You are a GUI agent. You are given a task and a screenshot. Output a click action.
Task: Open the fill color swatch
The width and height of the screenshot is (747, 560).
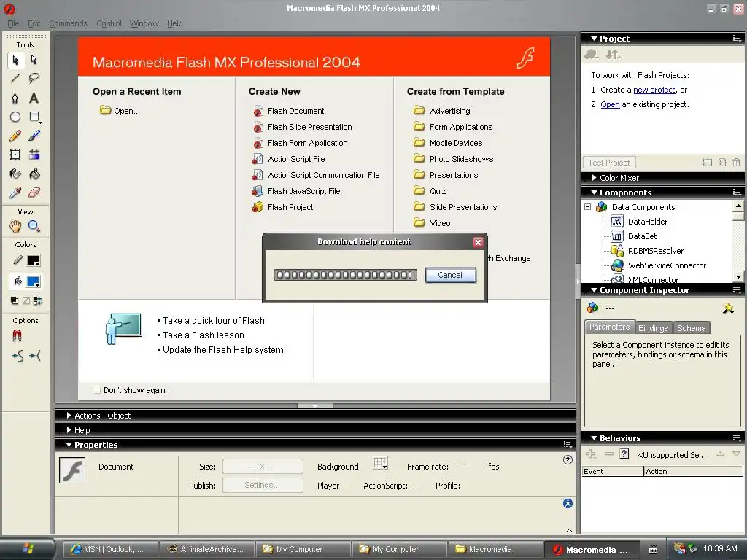tap(33, 281)
